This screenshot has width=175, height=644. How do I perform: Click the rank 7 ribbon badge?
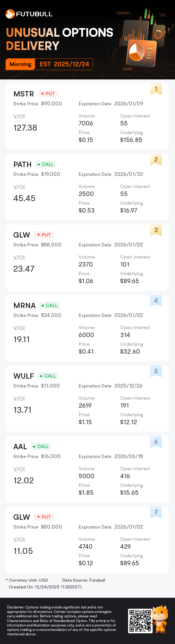[x=156, y=512]
